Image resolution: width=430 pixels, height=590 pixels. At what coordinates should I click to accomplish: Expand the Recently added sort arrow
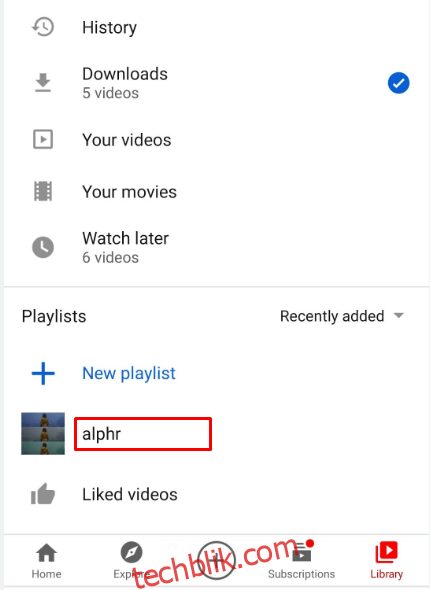[x=399, y=315]
